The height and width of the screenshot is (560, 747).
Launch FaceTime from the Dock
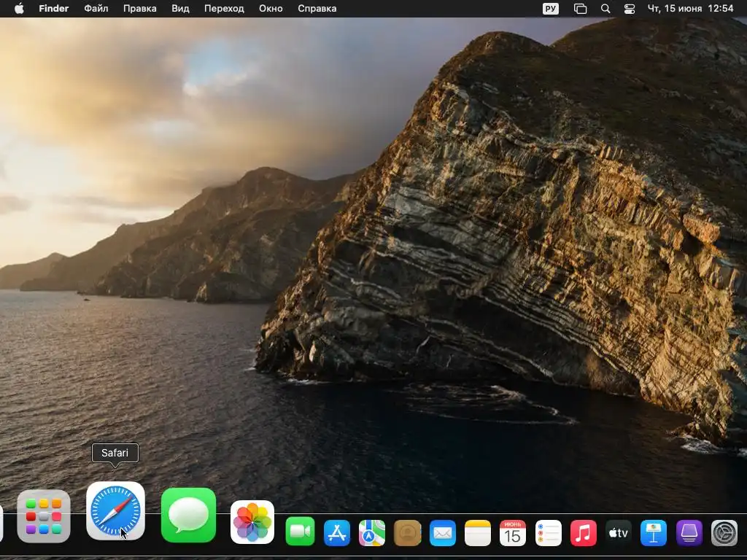pyautogui.click(x=300, y=532)
